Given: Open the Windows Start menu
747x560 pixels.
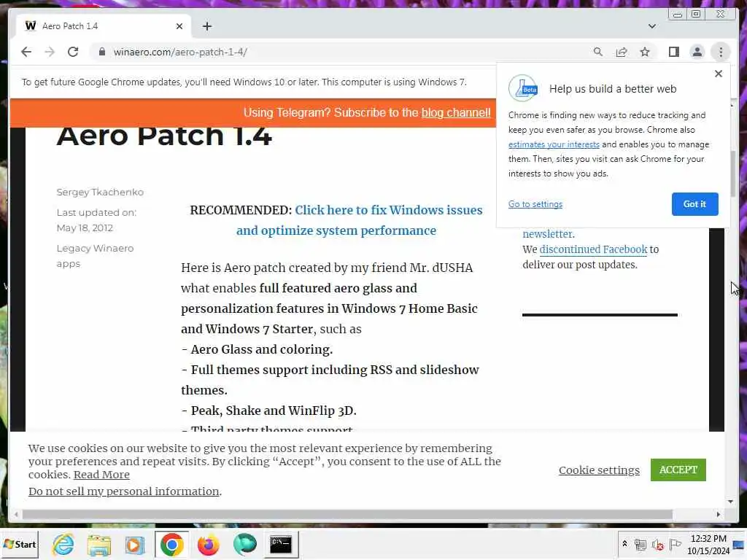Looking at the screenshot, I should pos(20,544).
